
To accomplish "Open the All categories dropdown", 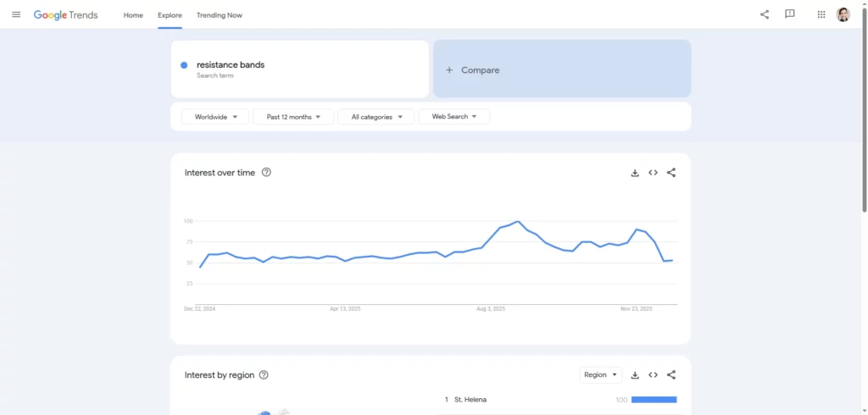I will pyautogui.click(x=376, y=117).
